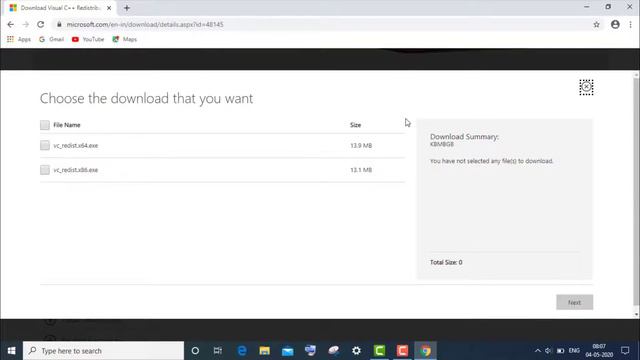The image size is (640, 360).
Task: Bookmark this page with the star icon
Action: (596, 24)
